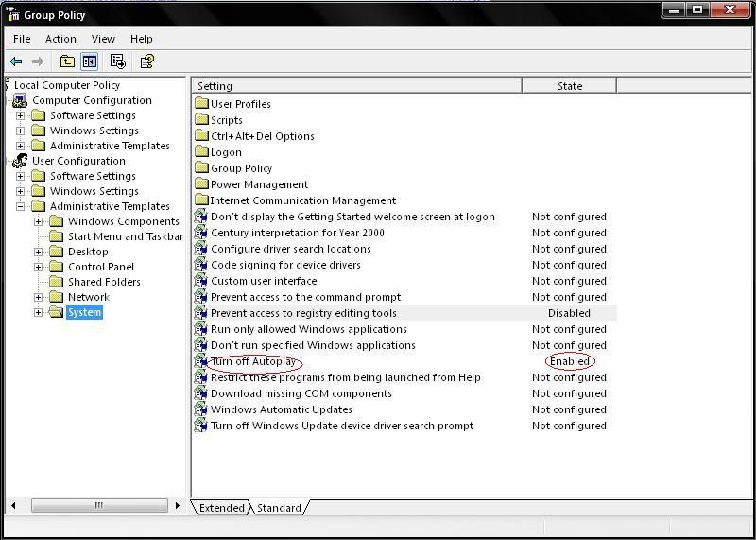This screenshot has height=540, width=756.
Task: Click the Export List toolbar icon
Action: [117, 61]
